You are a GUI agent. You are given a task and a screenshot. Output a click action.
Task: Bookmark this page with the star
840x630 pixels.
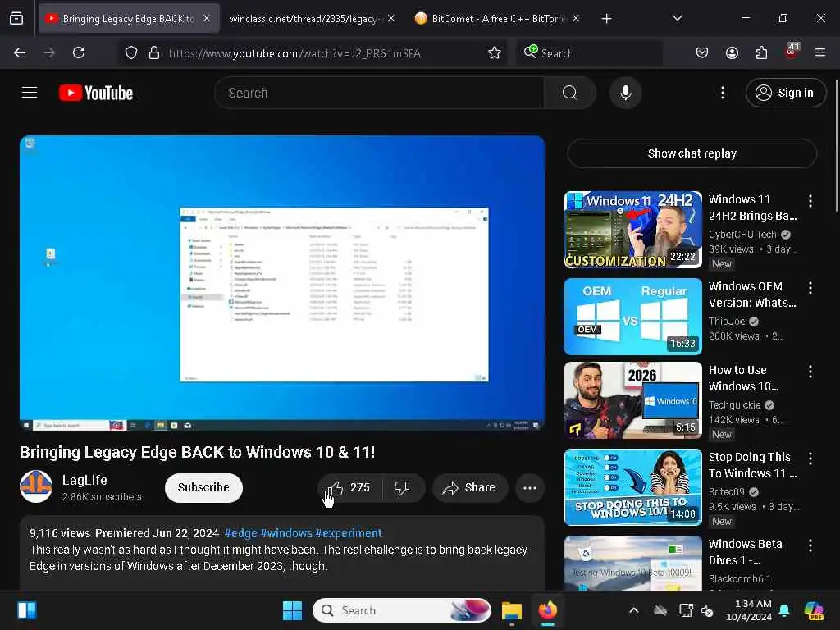495,53
